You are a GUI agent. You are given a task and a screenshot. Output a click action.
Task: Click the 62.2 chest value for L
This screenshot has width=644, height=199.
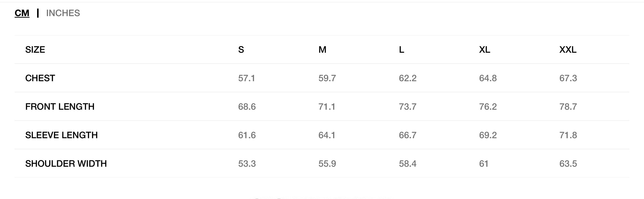point(408,78)
